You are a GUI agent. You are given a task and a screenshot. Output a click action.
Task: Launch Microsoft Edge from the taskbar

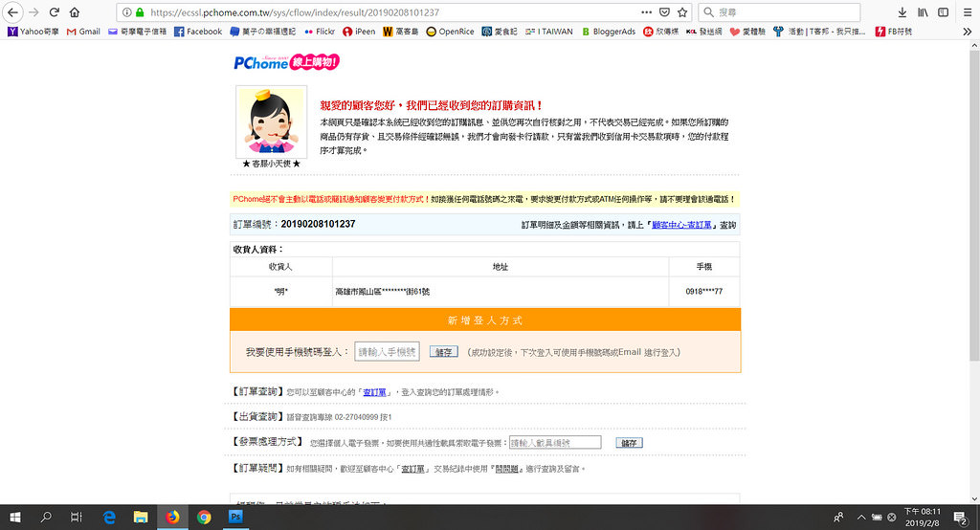point(109,517)
